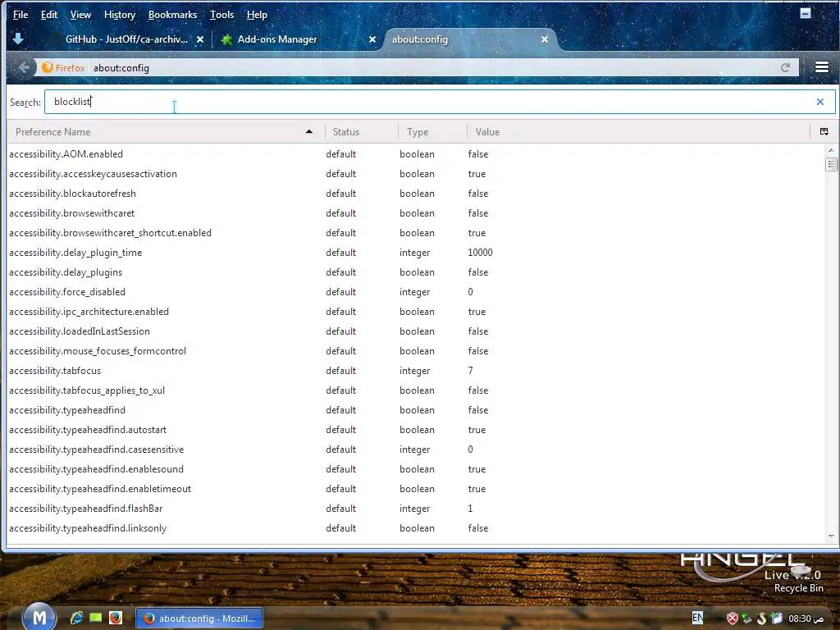
Task: Close the GitHub tab
Action: coord(200,39)
